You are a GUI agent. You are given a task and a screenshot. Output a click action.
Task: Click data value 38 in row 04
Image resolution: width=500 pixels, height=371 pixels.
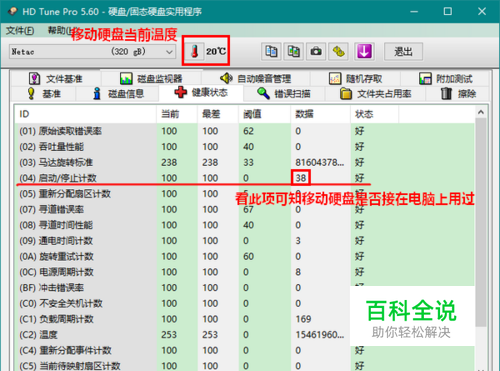[x=301, y=178]
